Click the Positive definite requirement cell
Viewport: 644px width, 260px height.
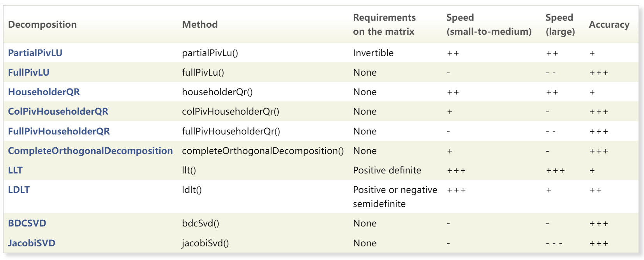[387, 170]
